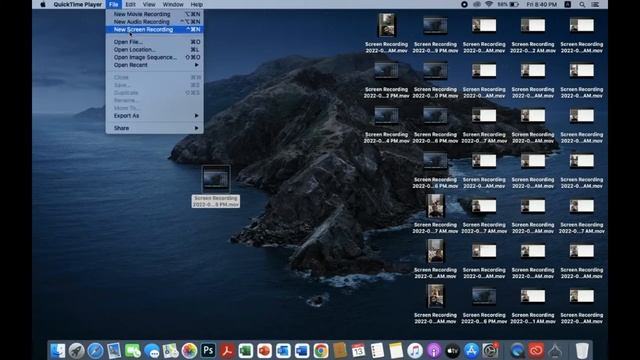Screen dimensions: 640x360
Task: Open Maps from the dock
Action: [170, 351]
